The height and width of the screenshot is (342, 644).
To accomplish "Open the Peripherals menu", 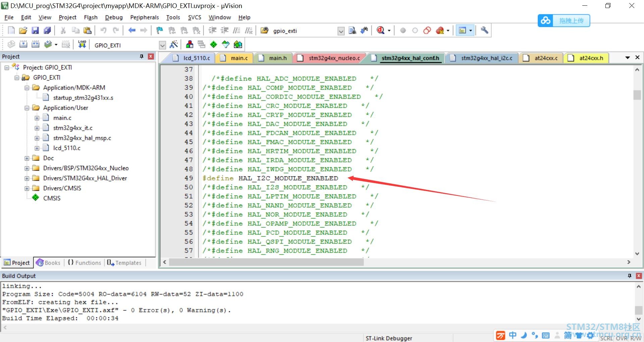I will coord(145,17).
